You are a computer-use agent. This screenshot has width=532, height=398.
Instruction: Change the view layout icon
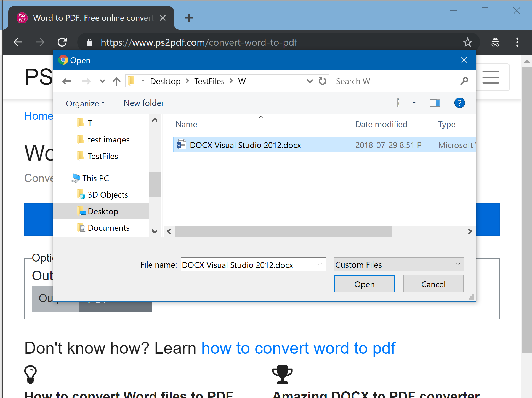point(402,103)
